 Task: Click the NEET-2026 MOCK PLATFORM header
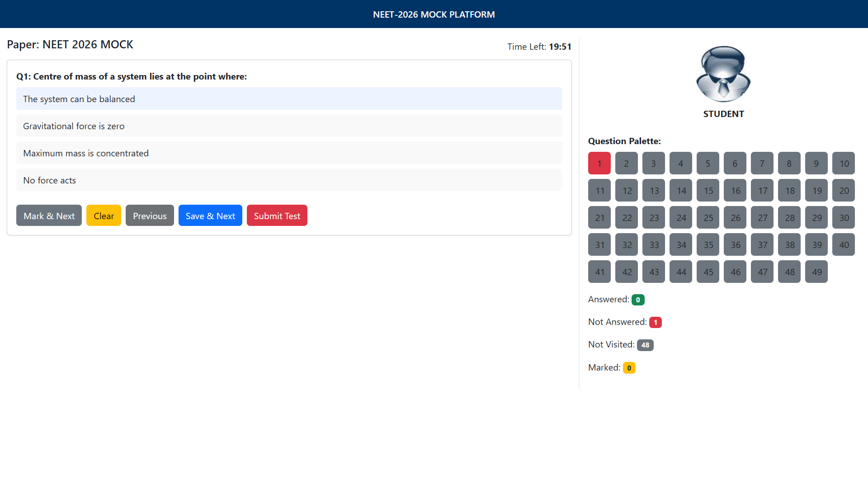coord(434,14)
